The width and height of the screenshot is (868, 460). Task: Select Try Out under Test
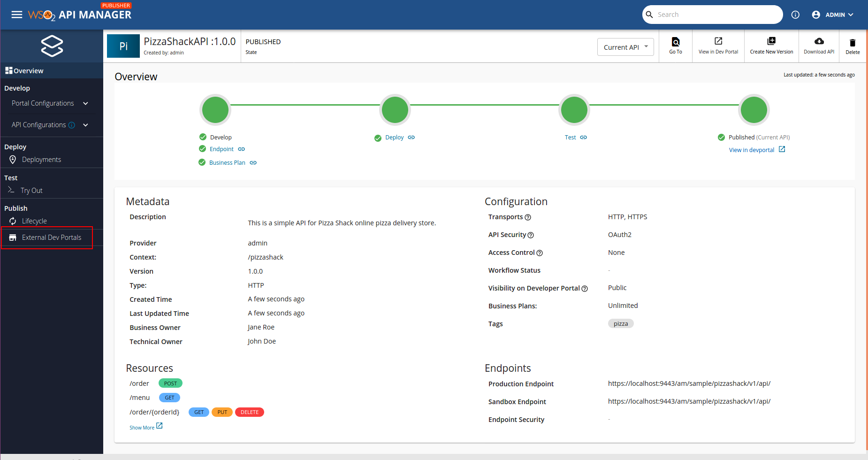pyautogui.click(x=31, y=190)
